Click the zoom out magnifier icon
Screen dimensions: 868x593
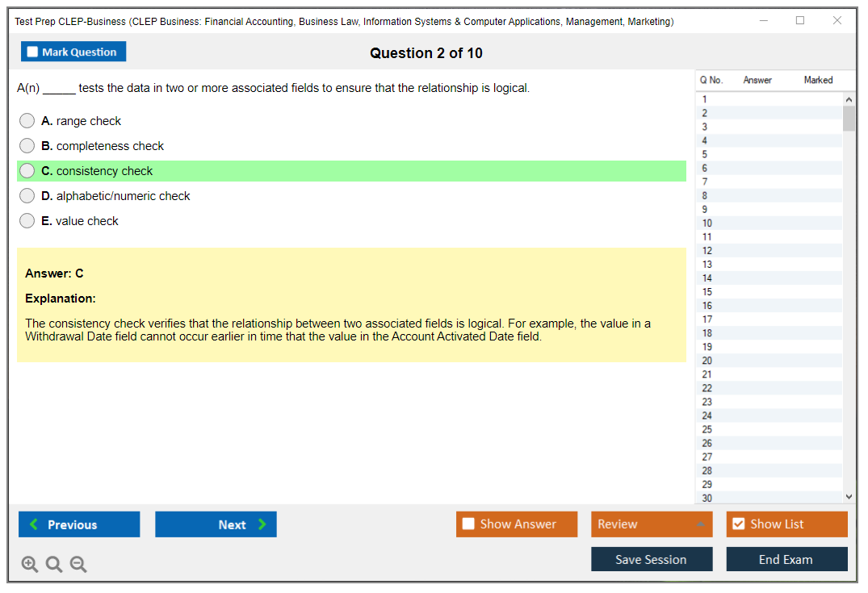click(78, 565)
